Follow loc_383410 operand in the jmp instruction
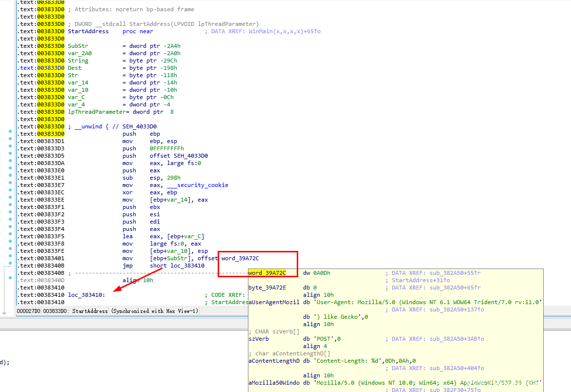Image resolution: width=571 pixels, height=392 pixels. (187, 266)
